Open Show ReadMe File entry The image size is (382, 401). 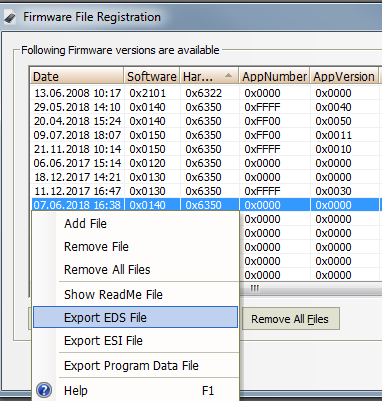click(113, 295)
